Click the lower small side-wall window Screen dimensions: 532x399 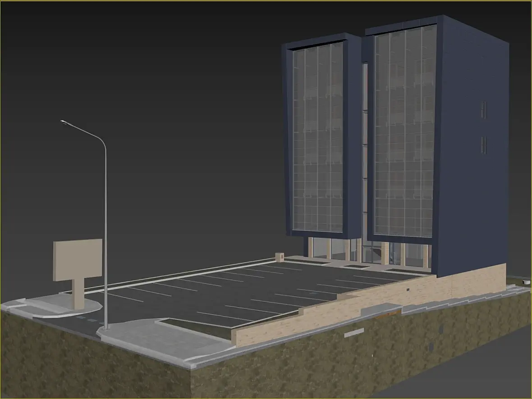click(484, 145)
